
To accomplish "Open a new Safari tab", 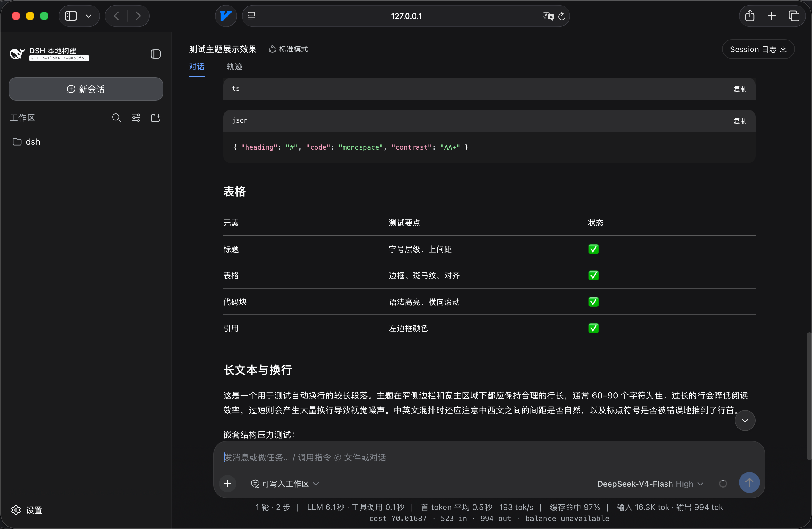I will point(772,16).
